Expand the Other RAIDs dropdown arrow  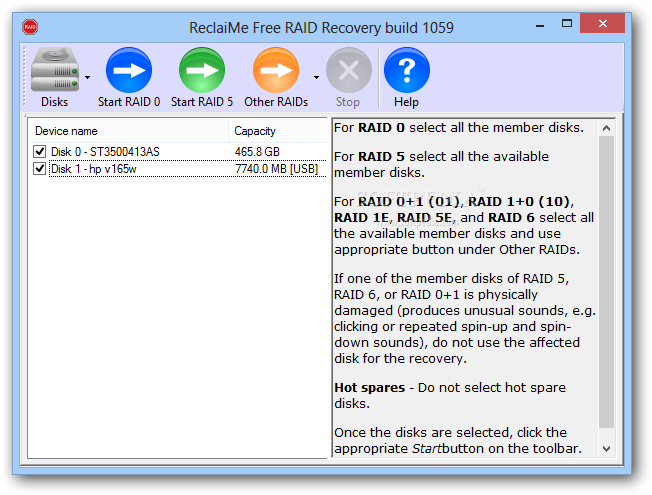[316, 77]
